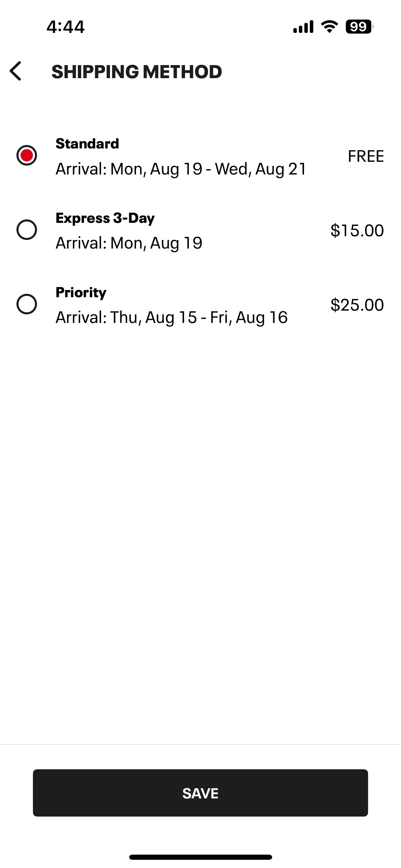
Task: Tap the Priority label text
Action: [81, 292]
